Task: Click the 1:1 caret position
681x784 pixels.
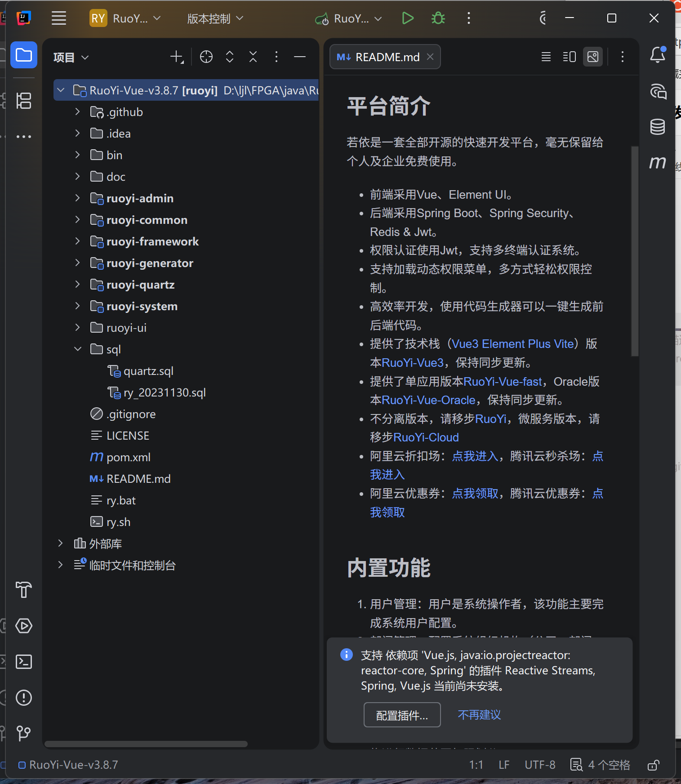Action: 476,765
